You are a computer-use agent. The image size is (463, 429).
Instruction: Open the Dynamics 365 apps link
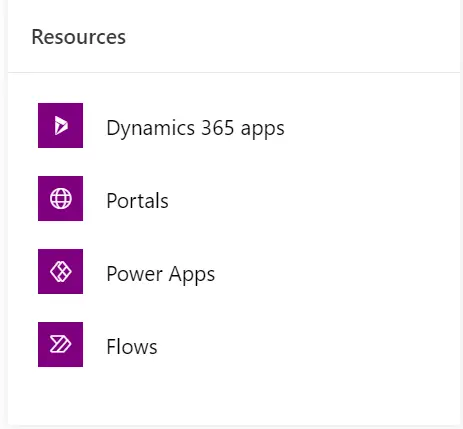point(195,128)
